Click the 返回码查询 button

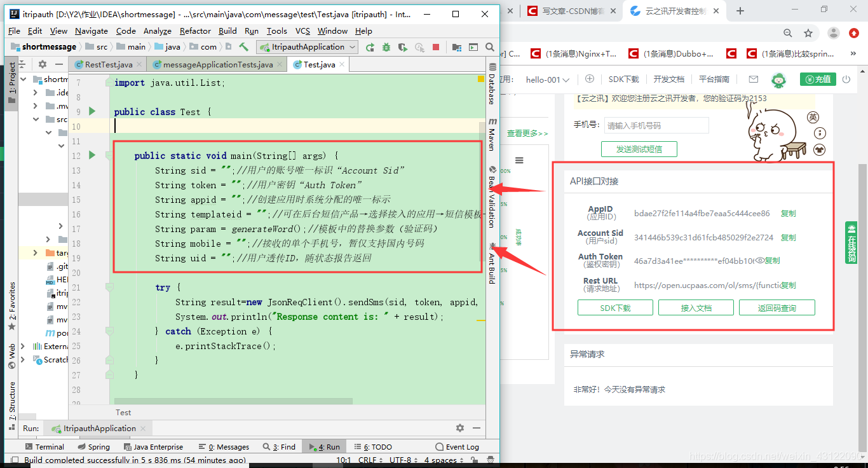pos(776,308)
